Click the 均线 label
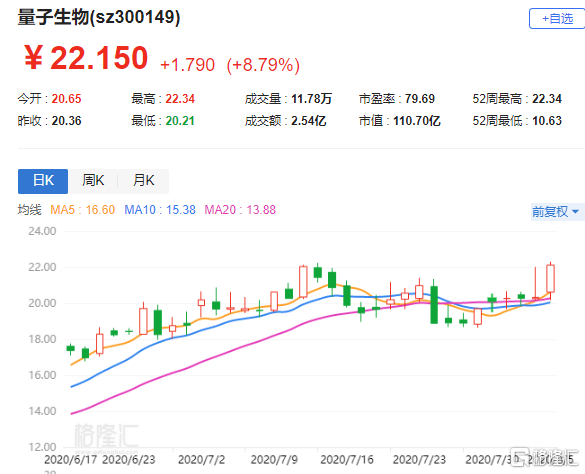585x474 pixels. click(29, 210)
